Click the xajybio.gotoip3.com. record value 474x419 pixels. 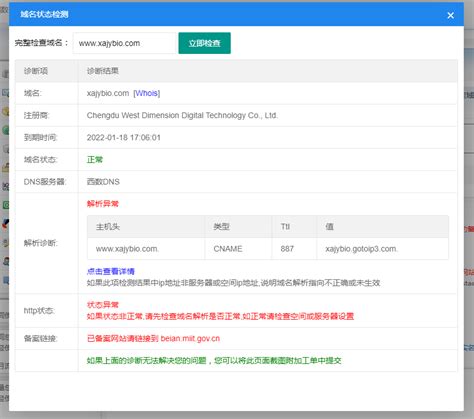[361, 249]
